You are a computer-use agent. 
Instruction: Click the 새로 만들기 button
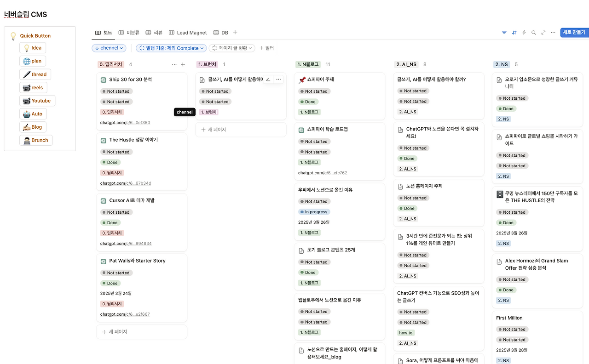574,33
